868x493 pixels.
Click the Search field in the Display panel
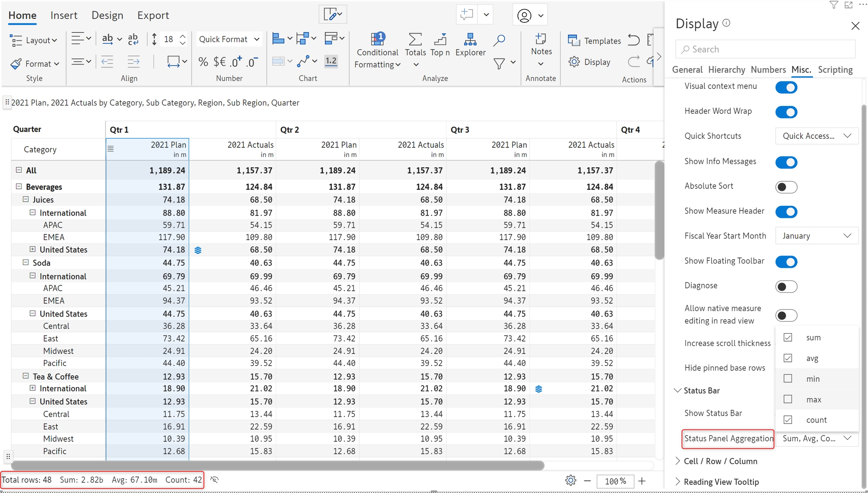(x=765, y=49)
